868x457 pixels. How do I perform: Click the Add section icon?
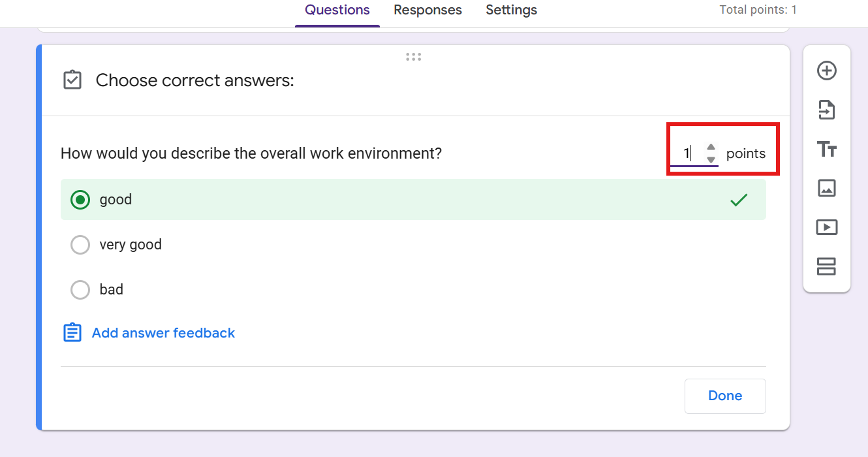point(827,266)
